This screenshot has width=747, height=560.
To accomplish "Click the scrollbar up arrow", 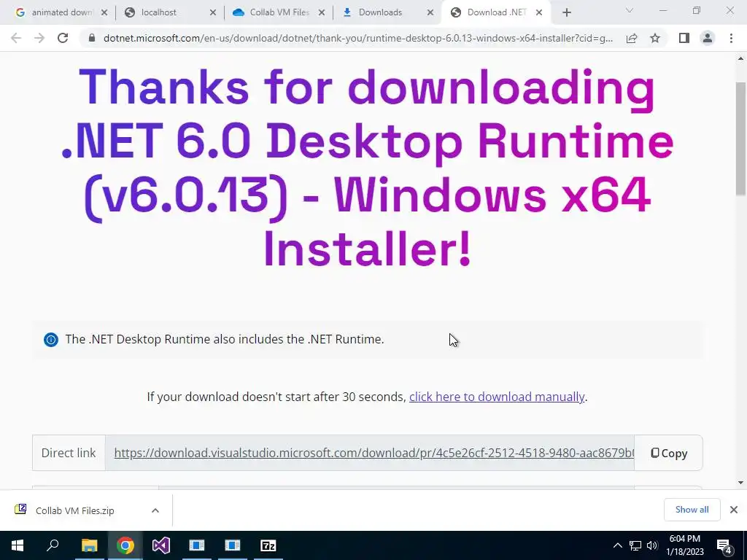I will (740, 59).
